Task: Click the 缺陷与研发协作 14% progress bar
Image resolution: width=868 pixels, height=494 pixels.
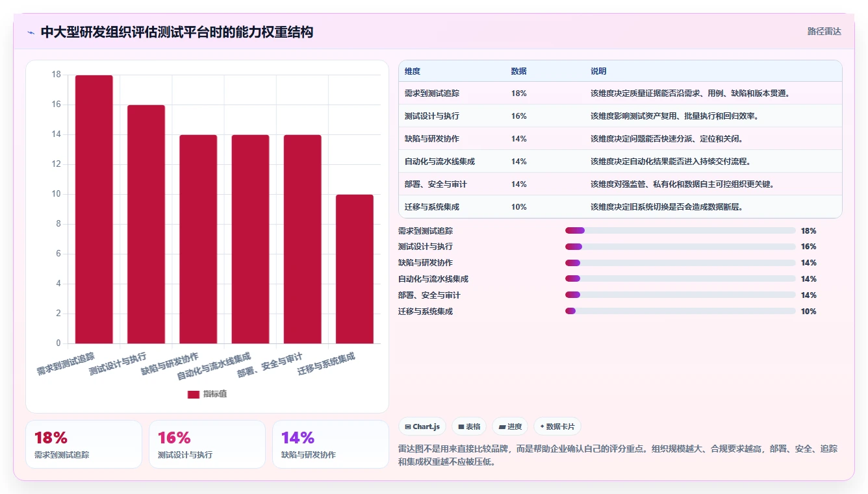Action: [680, 263]
